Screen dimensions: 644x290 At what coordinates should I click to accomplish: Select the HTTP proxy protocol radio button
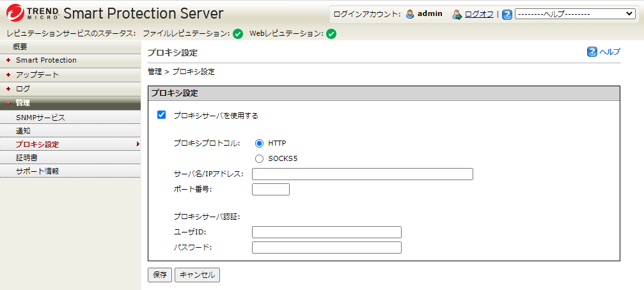pos(260,144)
